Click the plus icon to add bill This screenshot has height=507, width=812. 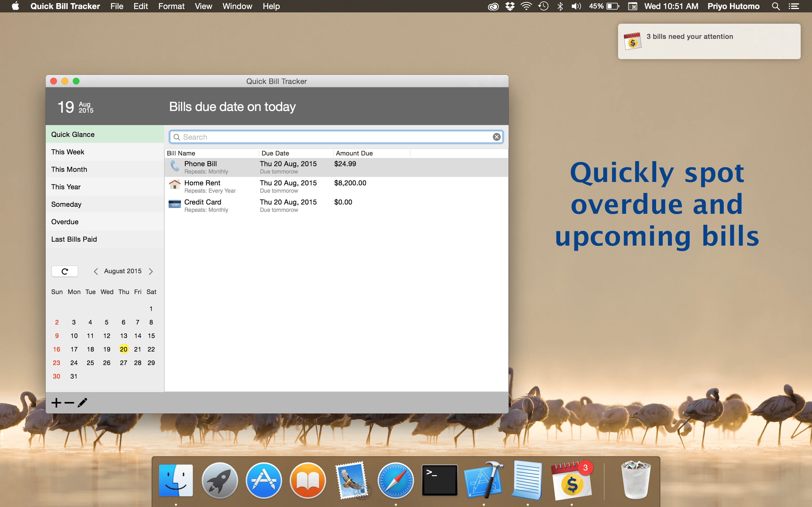[56, 403]
